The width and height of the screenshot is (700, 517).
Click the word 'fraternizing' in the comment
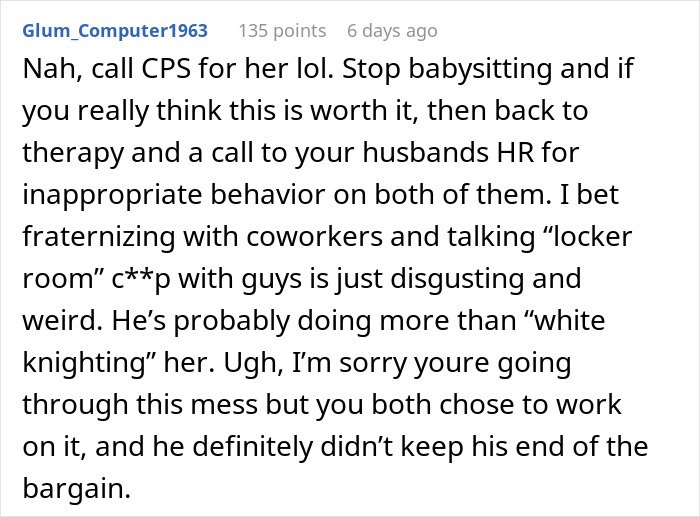[99, 237]
